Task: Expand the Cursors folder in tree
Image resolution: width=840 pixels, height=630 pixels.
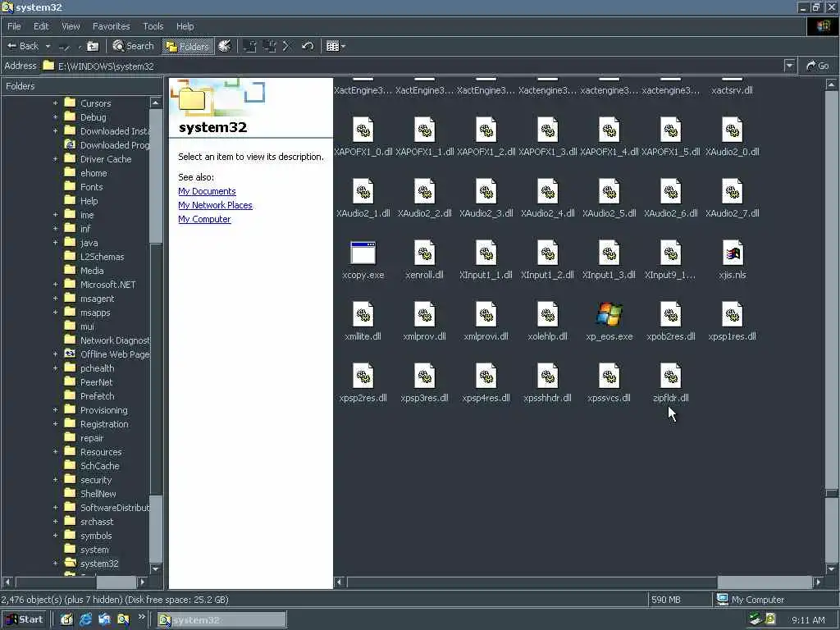Action: click(55, 103)
